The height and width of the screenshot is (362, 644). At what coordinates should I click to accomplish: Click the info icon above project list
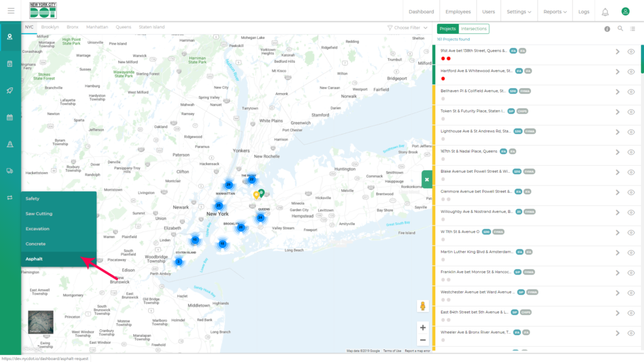click(x=607, y=29)
